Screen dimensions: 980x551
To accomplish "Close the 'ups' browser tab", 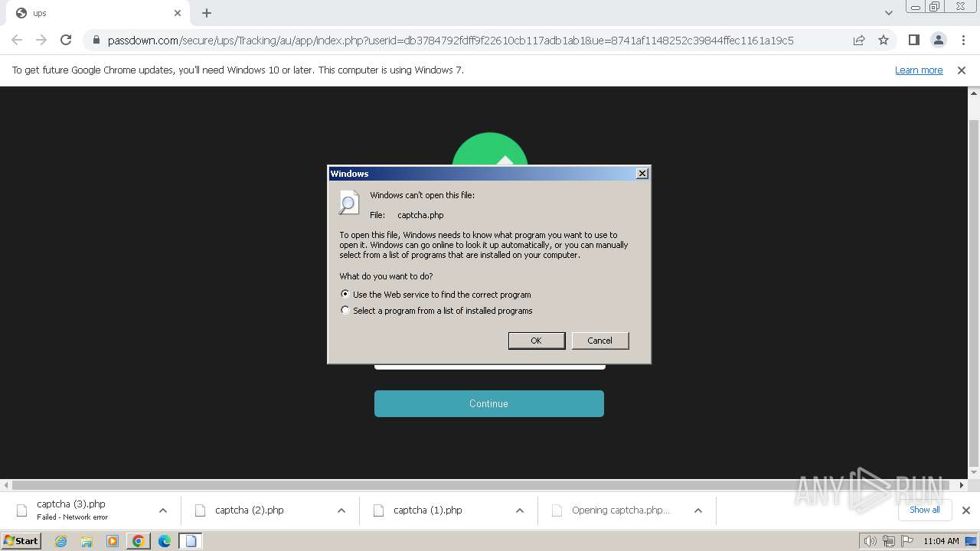I will click(178, 13).
